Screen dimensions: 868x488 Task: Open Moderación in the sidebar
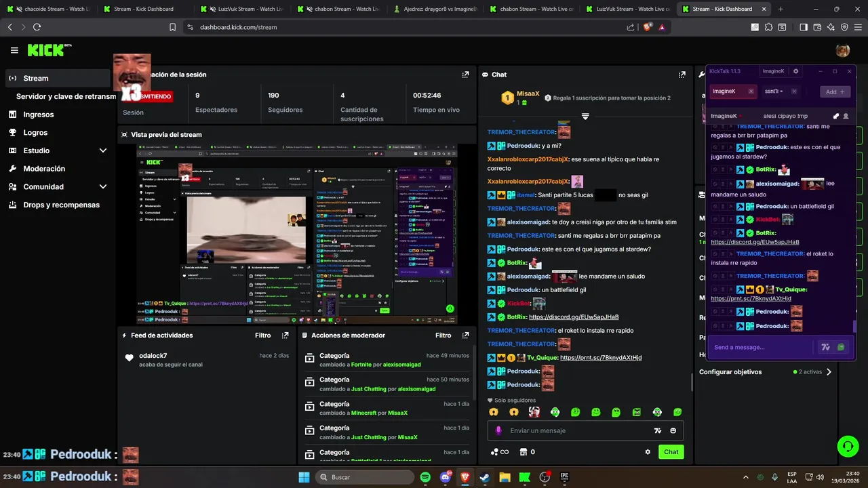(44, 169)
